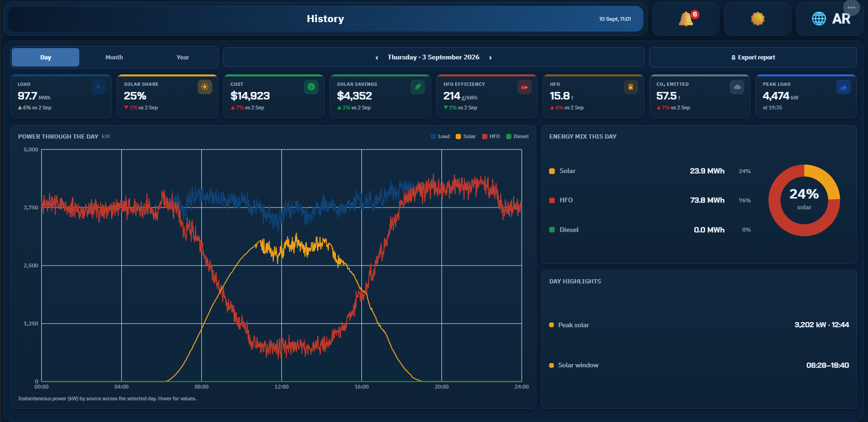The height and width of the screenshot is (422, 868).
Task: Click the Export report button
Action: [753, 57]
